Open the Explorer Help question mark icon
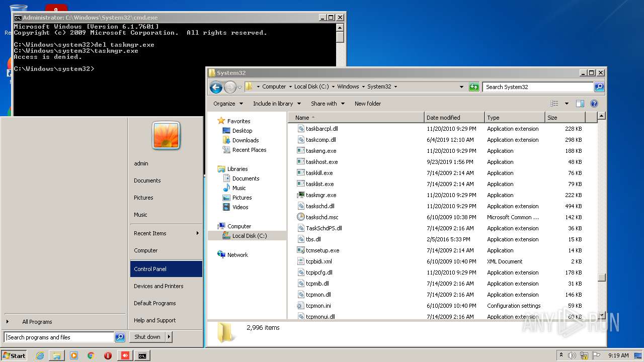This screenshot has height=362, width=644. tap(594, 104)
